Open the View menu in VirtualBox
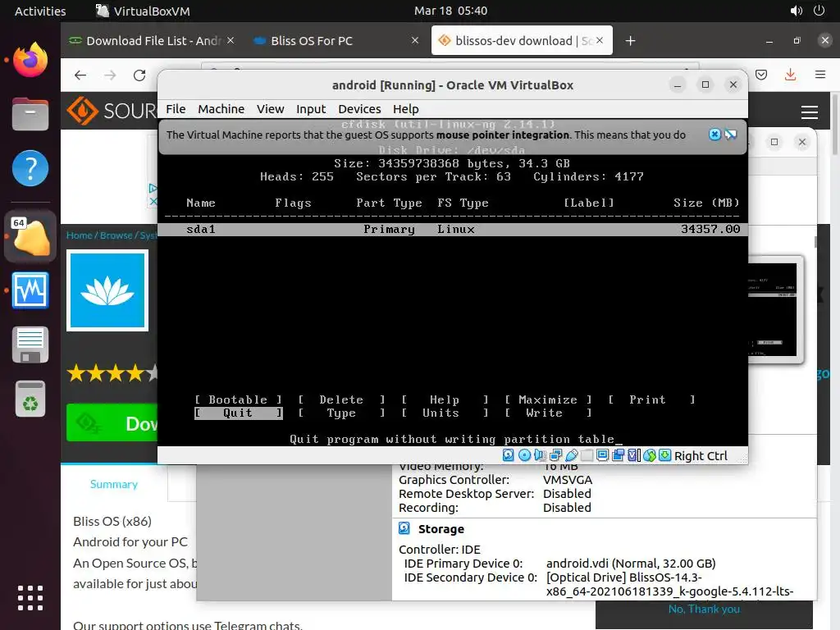 [270, 109]
